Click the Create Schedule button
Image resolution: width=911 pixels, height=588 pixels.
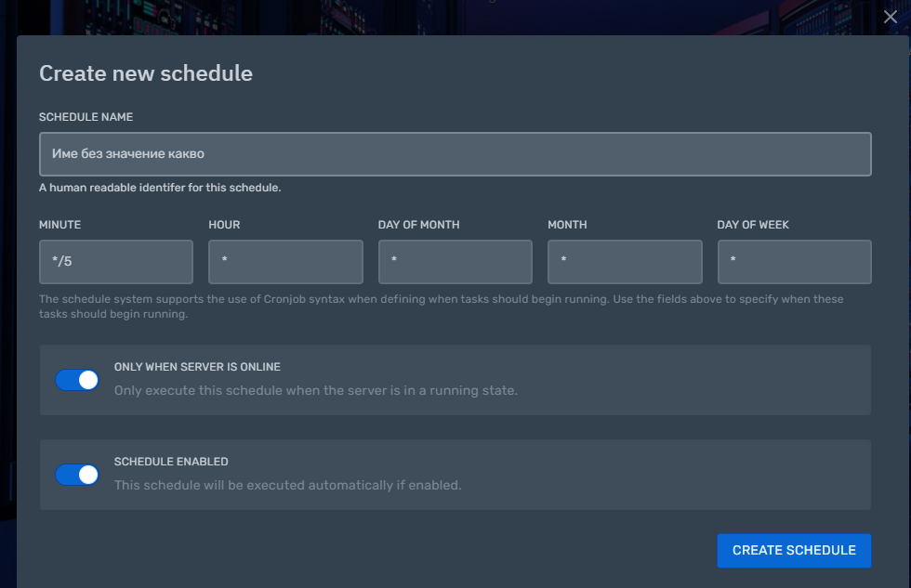click(794, 550)
